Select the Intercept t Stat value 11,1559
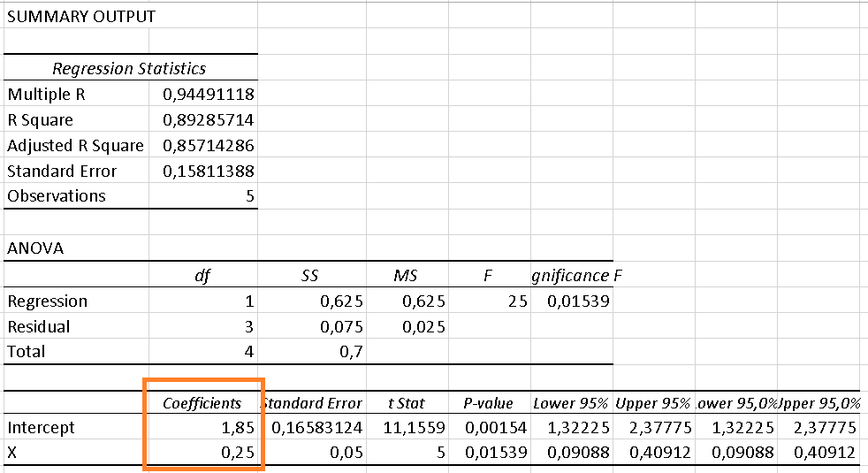 coord(406,428)
